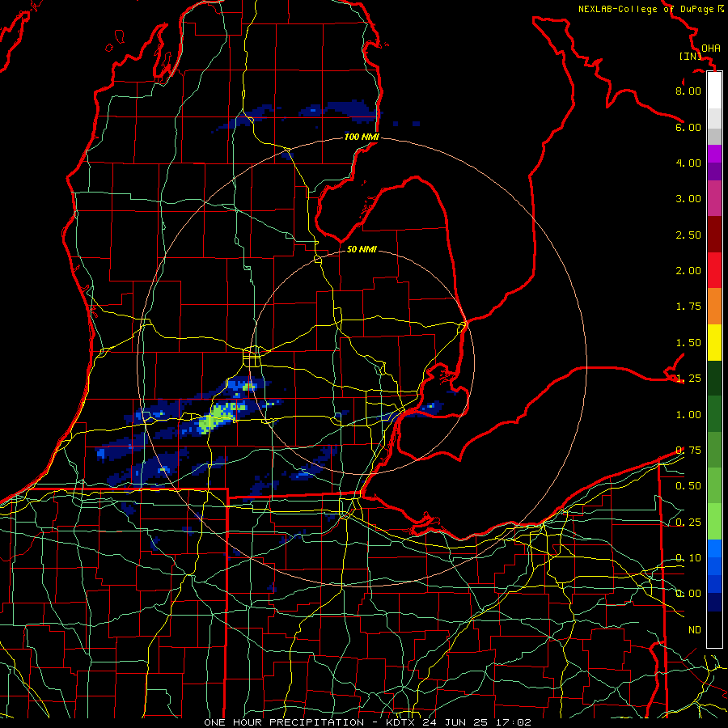Click the "2.50" legend value

click(688, 235)
